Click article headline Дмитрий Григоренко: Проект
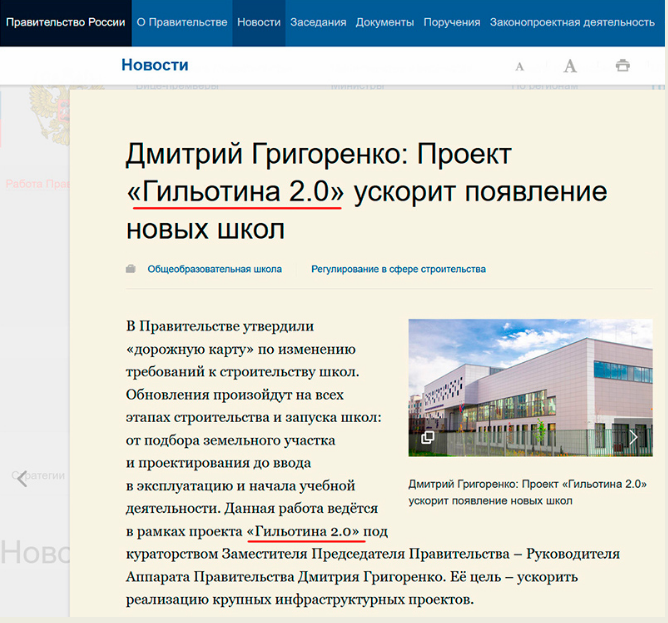This screenshot has height=623, width=668. tap(366, 191)
